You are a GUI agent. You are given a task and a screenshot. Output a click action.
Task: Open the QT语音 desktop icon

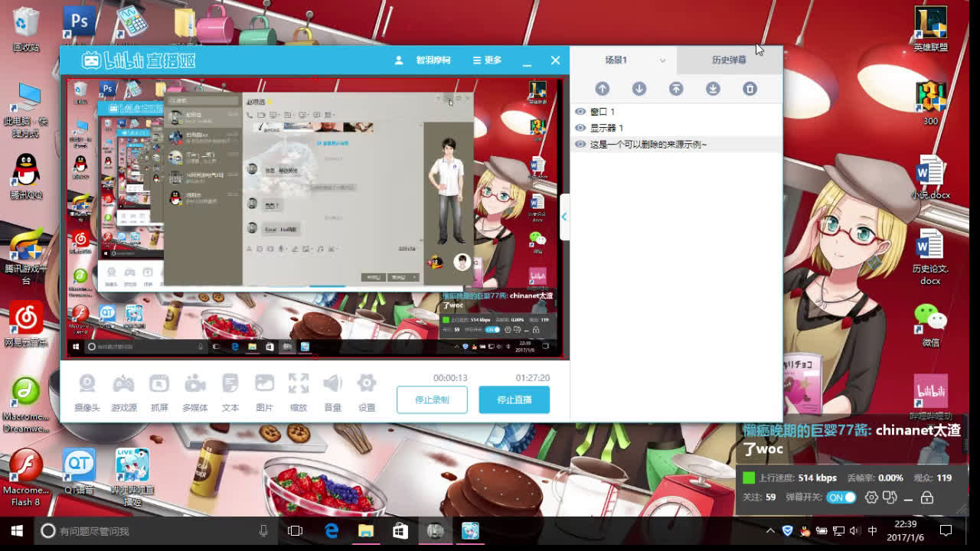(x=79, y=471)
